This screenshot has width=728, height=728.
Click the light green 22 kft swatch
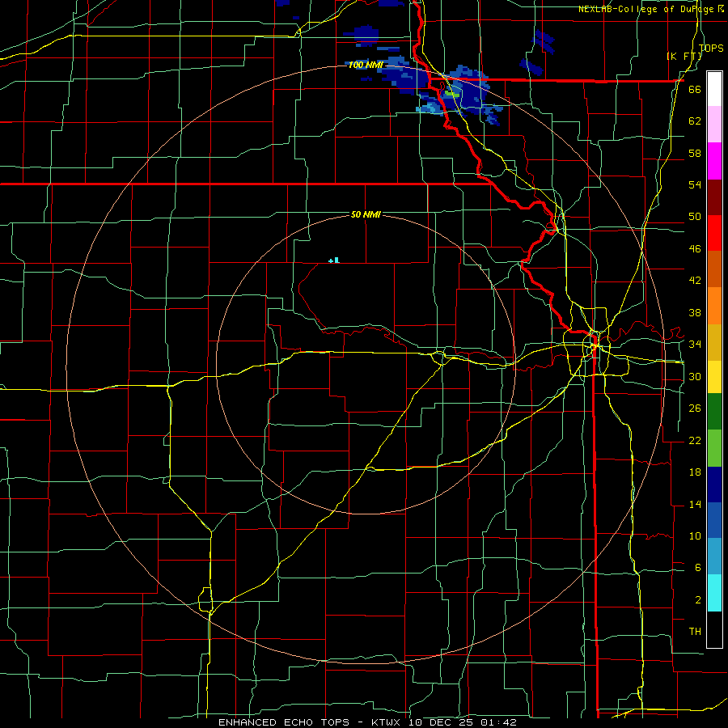pos(714,448)
